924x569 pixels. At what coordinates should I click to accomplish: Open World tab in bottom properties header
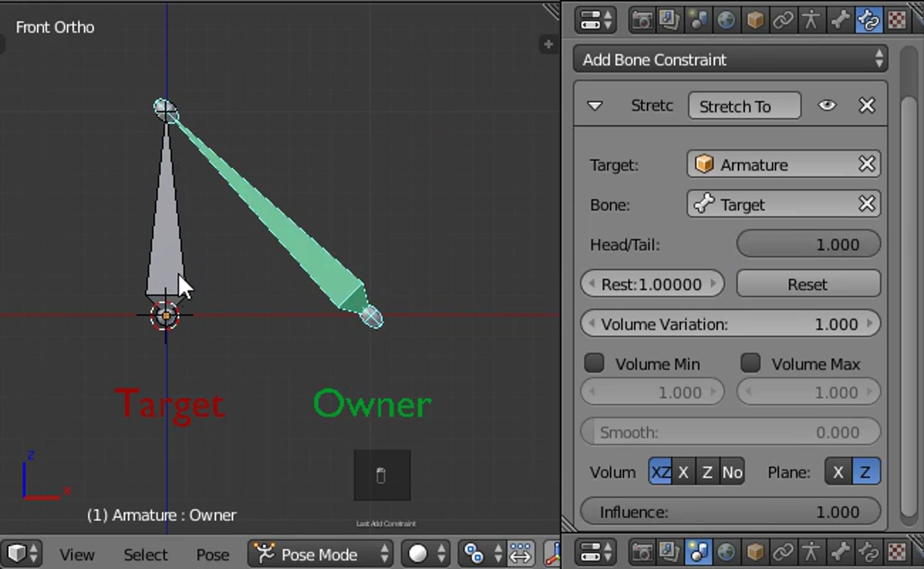tap(726, 552)
